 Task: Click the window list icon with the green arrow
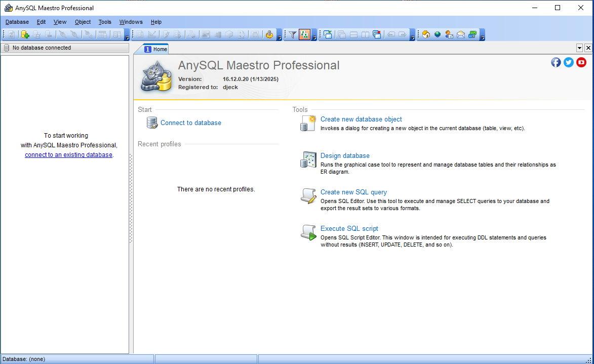(x=328, y=35)
